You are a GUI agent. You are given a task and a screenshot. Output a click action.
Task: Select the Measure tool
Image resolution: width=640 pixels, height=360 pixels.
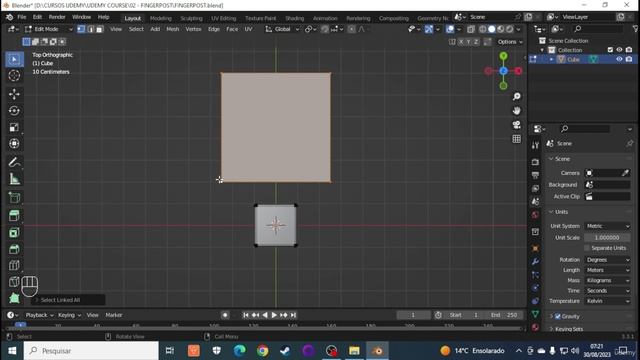point(14,179)
